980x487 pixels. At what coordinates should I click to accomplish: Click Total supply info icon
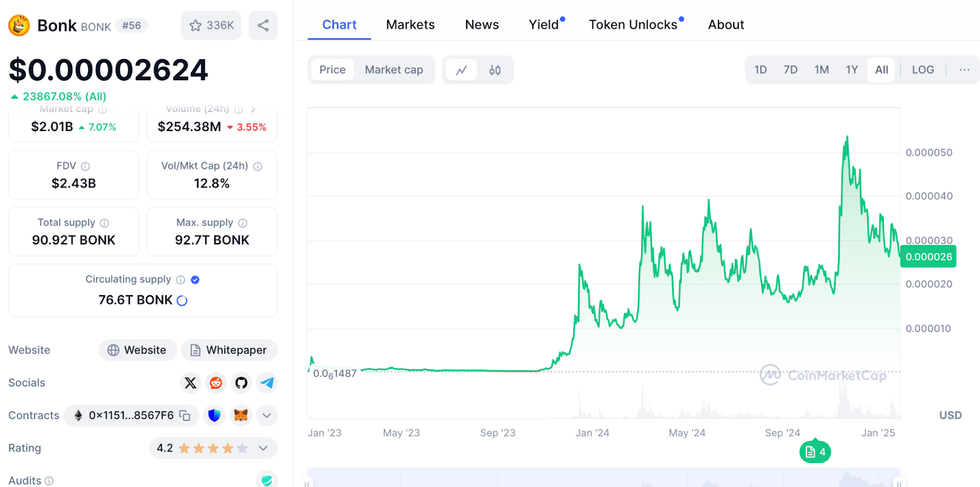coord(104,223)
